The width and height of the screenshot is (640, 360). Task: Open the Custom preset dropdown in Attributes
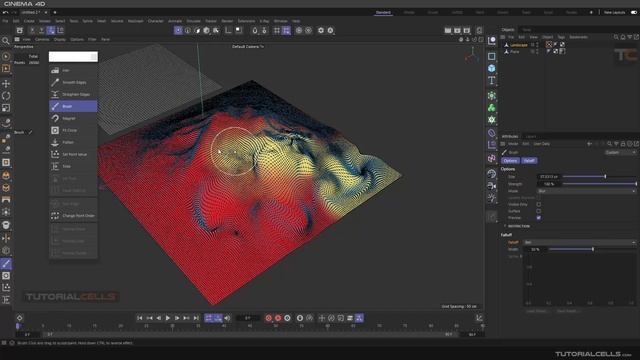pos(620,152)
